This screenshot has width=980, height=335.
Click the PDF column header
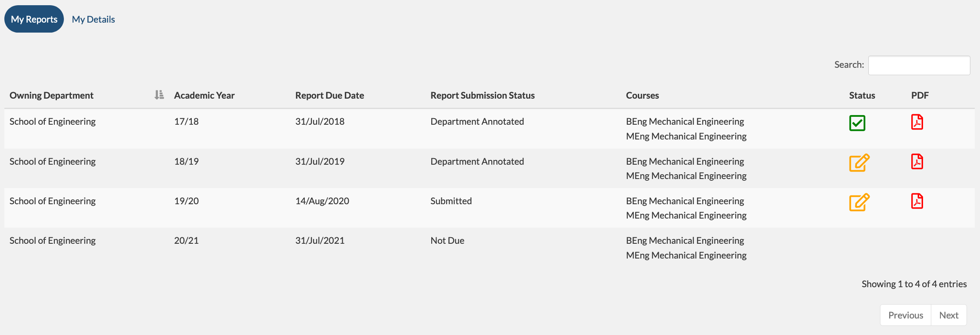[x=920, y=96]
